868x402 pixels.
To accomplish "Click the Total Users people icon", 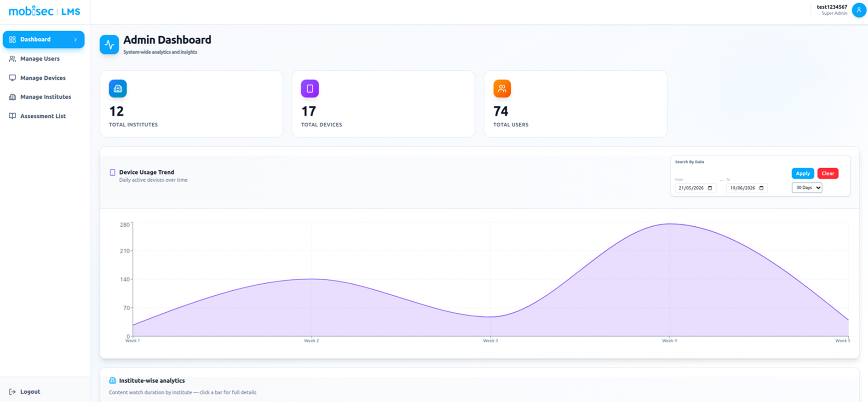I will [x=502, y=88].
